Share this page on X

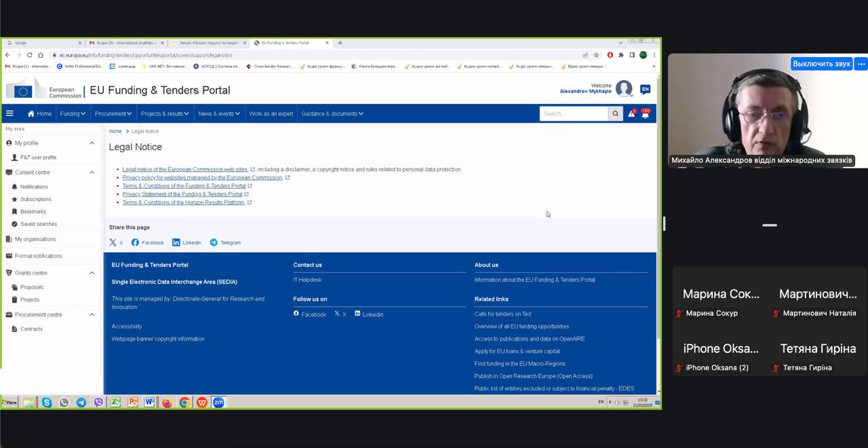[x=116, y=242]
